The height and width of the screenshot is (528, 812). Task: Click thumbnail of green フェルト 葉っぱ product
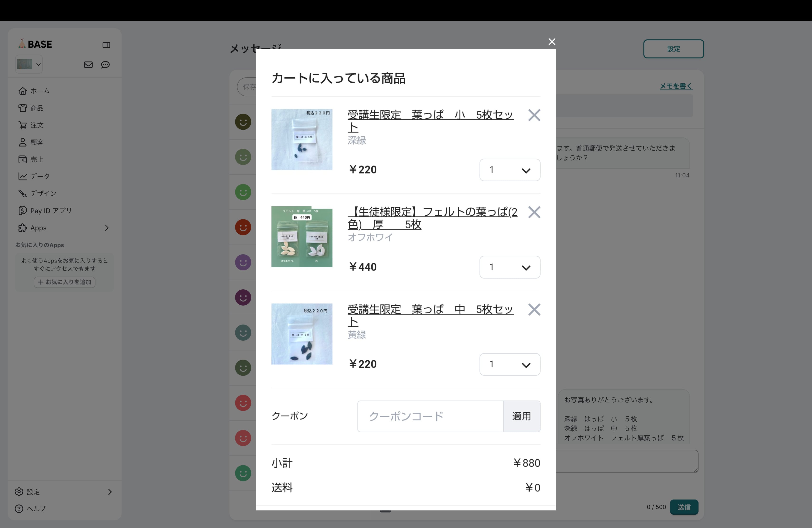point(302,236)
